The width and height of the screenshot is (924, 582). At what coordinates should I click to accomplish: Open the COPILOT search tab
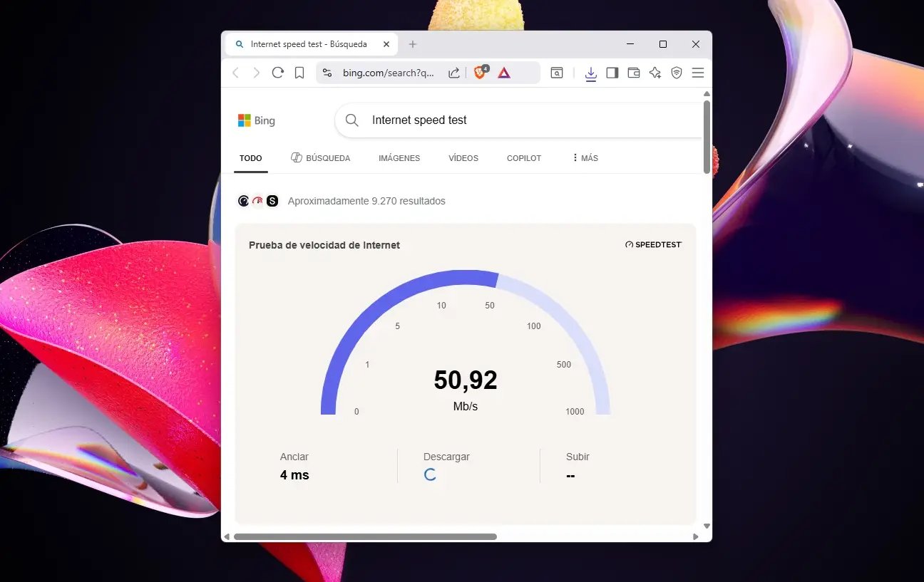coord(524,158)
